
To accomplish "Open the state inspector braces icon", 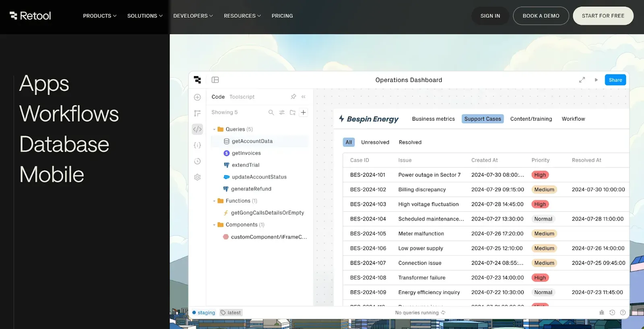I will [x=197, y=145].
